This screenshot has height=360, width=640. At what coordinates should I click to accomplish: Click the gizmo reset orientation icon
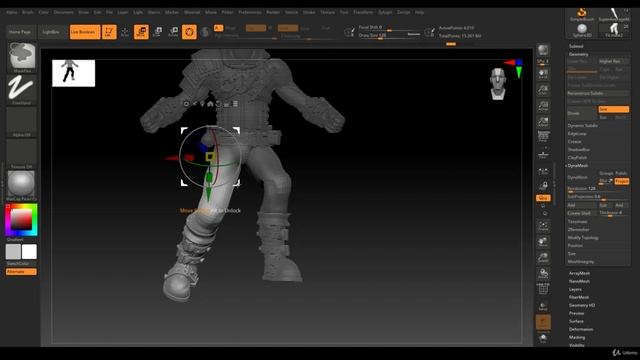(218, 104)
